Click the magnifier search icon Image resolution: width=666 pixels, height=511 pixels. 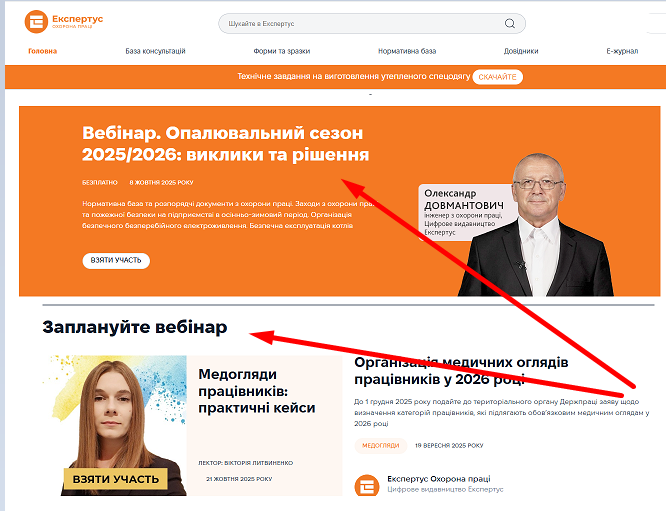(x=510, y=23)
